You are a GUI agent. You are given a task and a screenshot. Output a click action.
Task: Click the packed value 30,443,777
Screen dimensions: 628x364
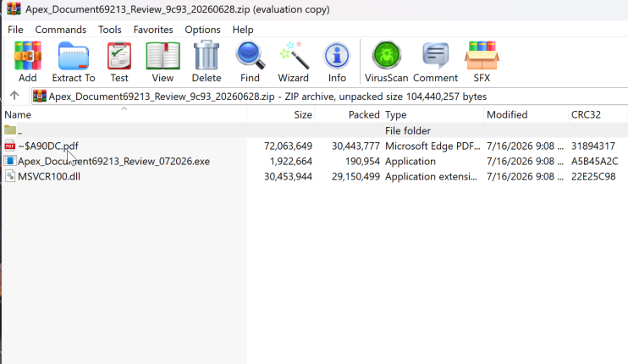click(x=355, y=146)
